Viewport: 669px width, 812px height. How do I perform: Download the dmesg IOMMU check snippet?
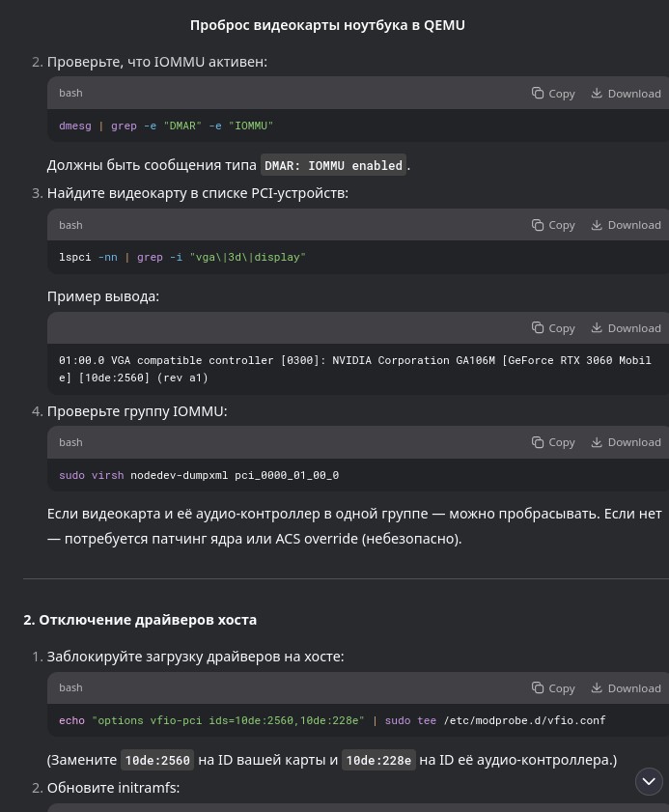tap(626, 94)
